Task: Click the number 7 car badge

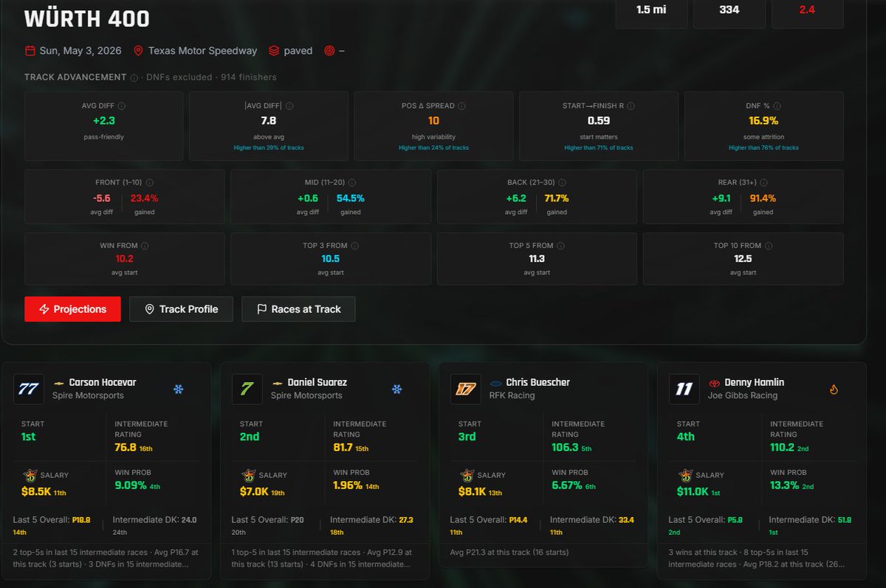Action: point(247,389)
